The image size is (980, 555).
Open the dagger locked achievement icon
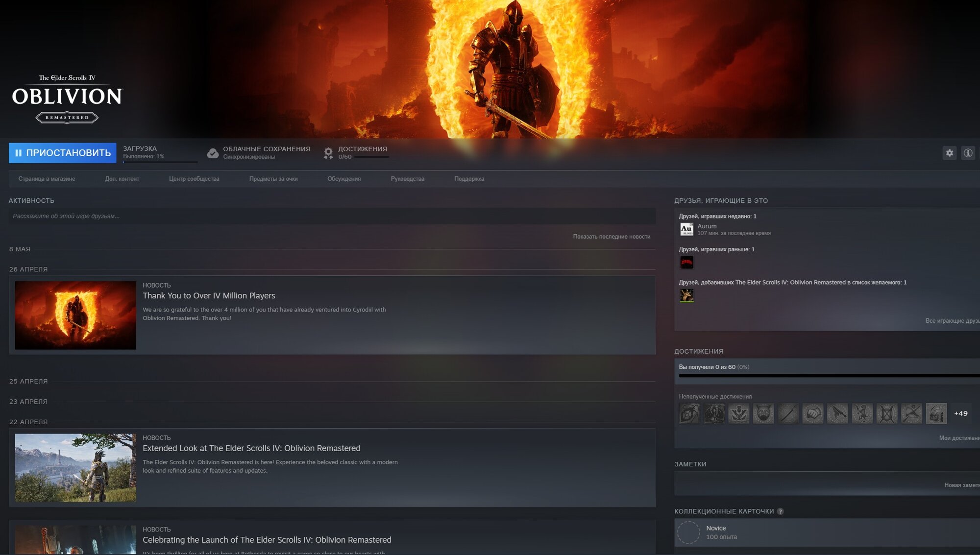pos(837,413)
